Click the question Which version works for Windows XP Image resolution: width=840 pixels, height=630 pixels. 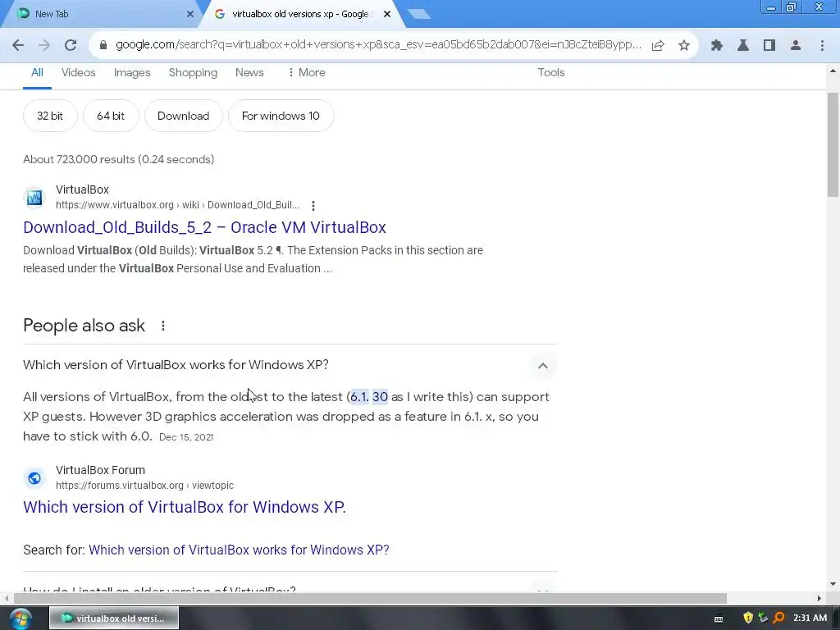pos(176,365)
